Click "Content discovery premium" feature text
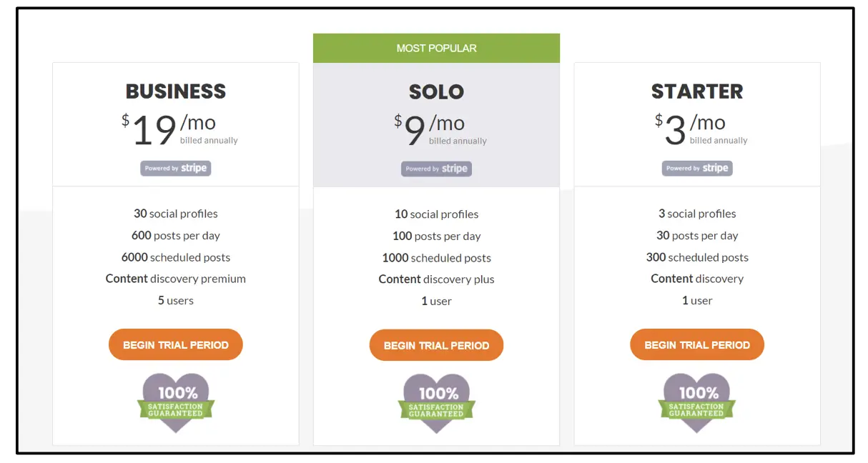 (x=176, y=279)
